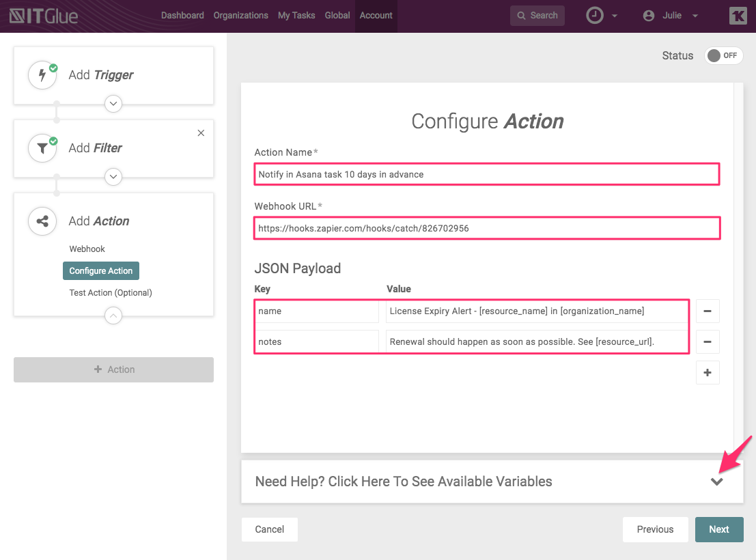756x560 pixels.
Task: Click the IT Glue logo
Action: coord(42,15)
